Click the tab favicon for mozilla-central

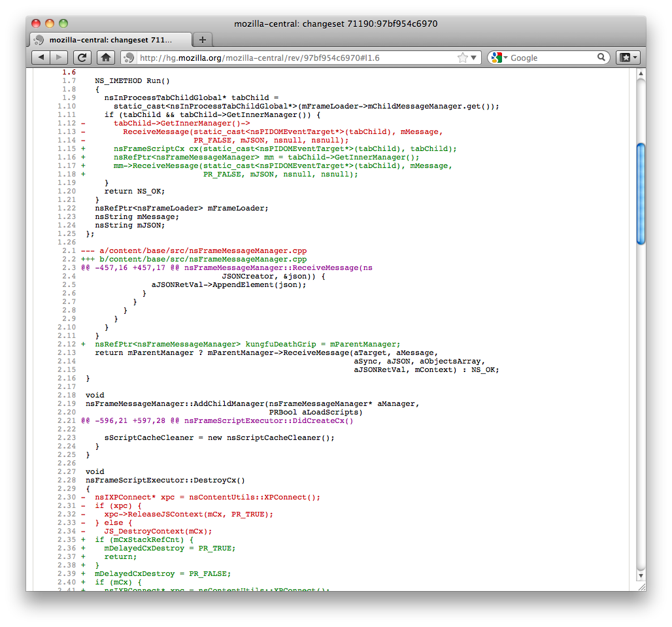[39, 40]
